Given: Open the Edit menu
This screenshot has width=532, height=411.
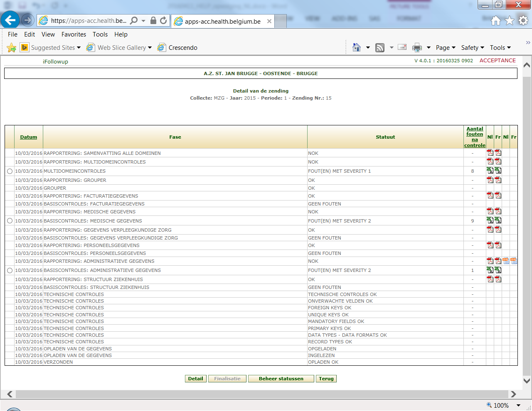Looking at the screenshot, I should [x=30, y=34].
